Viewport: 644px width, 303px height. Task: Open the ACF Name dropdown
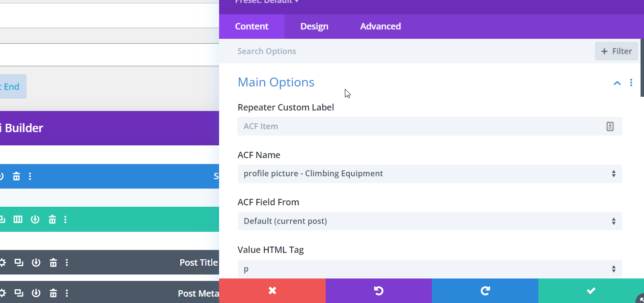tap(429, 174)
